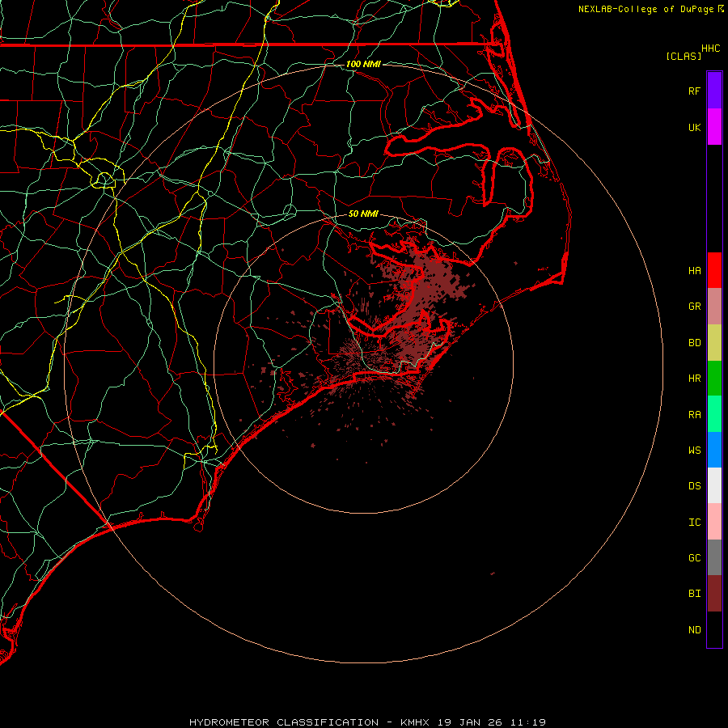Click the ND black legend swatch
The height and width of the screenshot is (728, 728).
(x=714, y=629)
